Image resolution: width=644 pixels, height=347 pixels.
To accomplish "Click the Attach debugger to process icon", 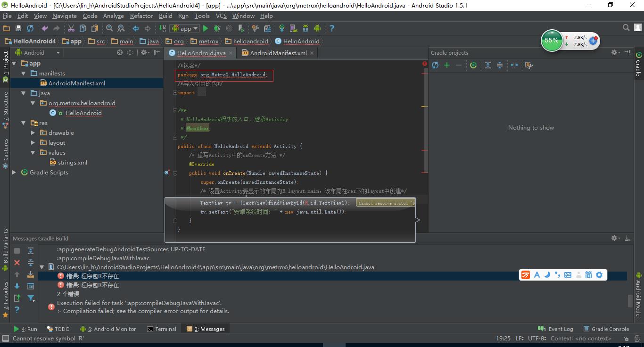I will coord(240,28).
